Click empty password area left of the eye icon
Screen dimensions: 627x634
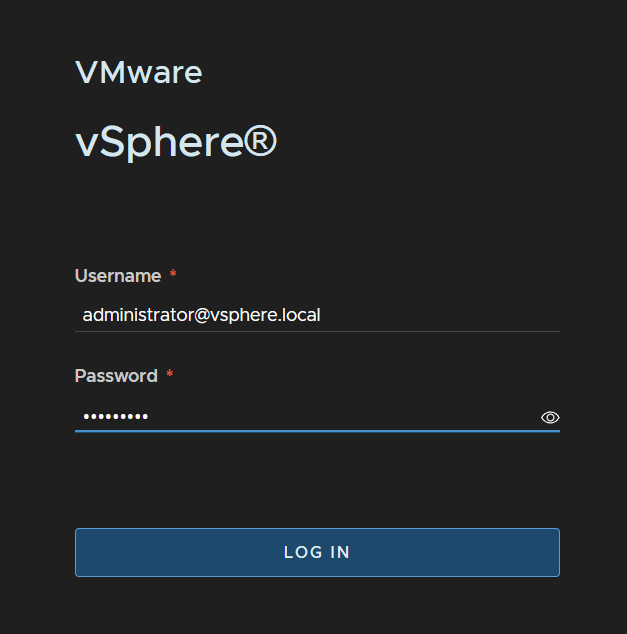[x=344, y=416]
